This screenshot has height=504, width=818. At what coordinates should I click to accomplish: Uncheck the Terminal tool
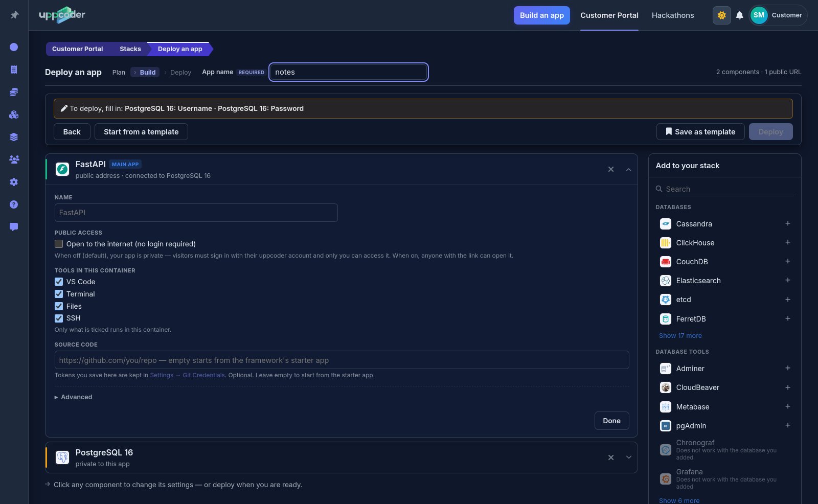click(x=59, y=294)
